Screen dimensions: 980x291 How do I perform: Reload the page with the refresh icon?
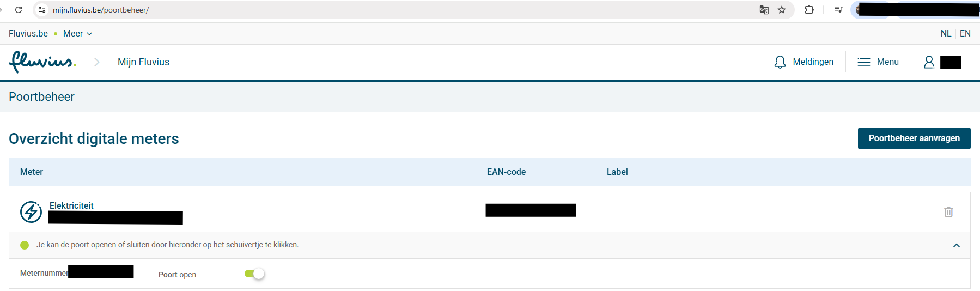(19, 10)
